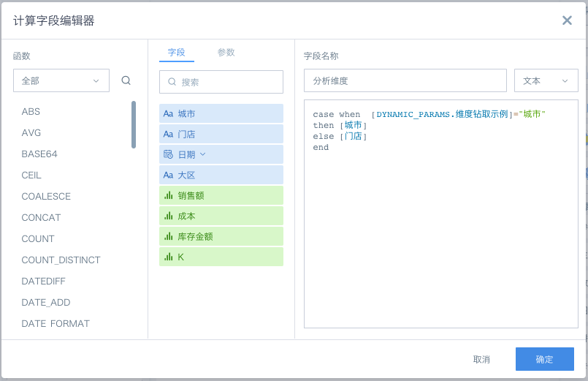Click the end keyword in formula
Viewport: 588px width, 381px height.
(x=321, y=147)
